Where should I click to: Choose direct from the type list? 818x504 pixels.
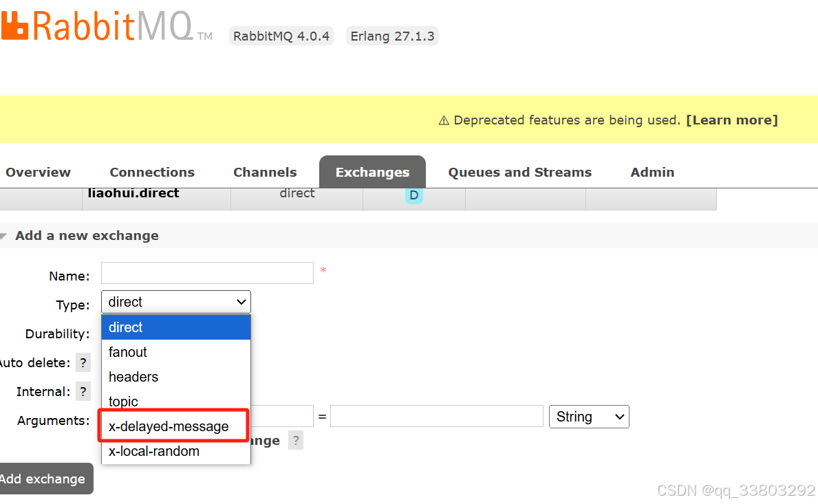176,327
